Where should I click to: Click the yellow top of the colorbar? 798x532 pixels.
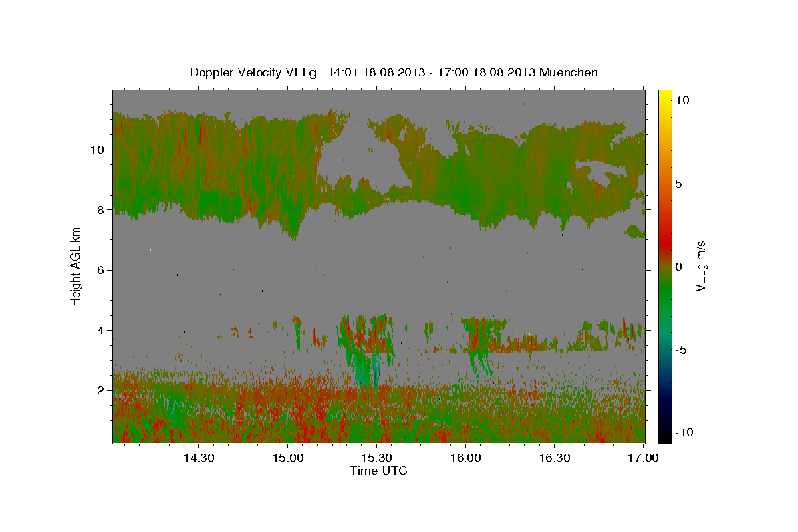coord(665,98)
